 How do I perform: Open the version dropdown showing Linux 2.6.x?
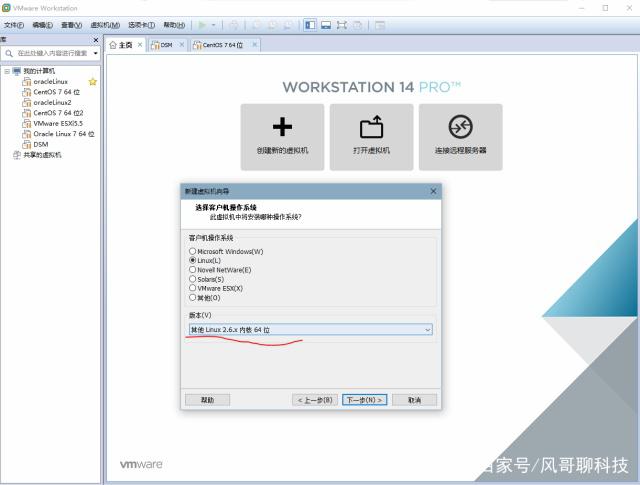coord(310,329)
